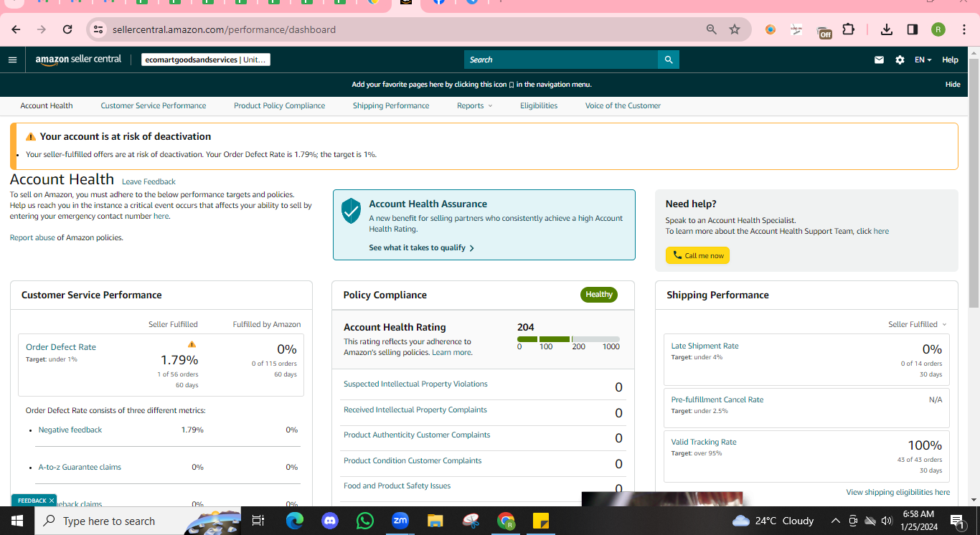The width and height of the screenshot is (980, 535).
Task: Open Product Condition Customer Complaints link
Action: (413, 460)
